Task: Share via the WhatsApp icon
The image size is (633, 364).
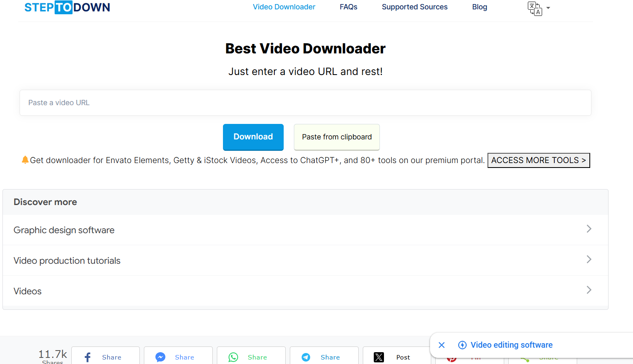Action: 233,357
